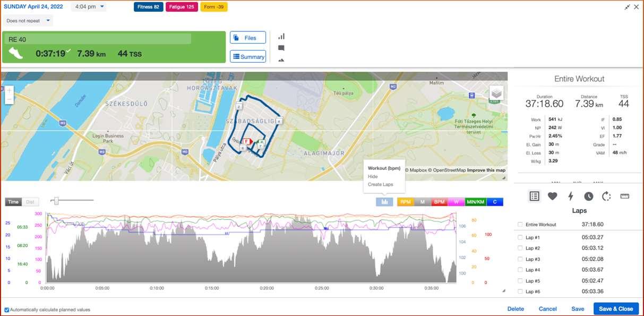The width and height of the screenshot is (644, 316).
Task: Click the Improve this map link
Action: 486,170
